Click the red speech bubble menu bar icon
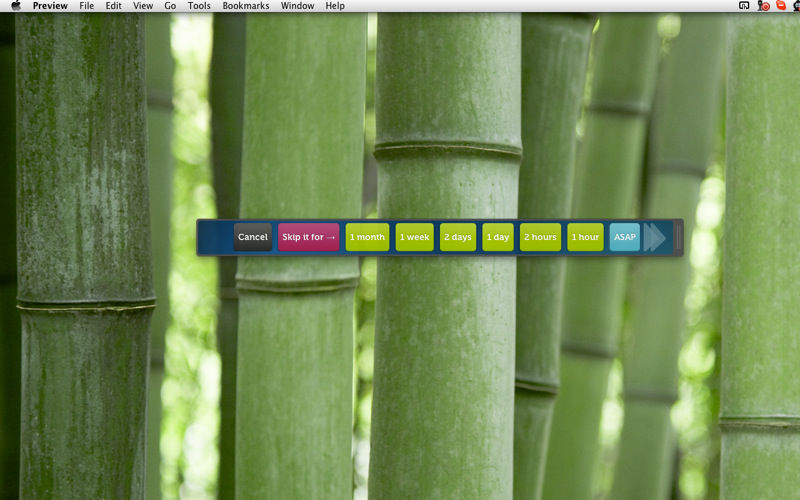 click(x=781, y=5)
